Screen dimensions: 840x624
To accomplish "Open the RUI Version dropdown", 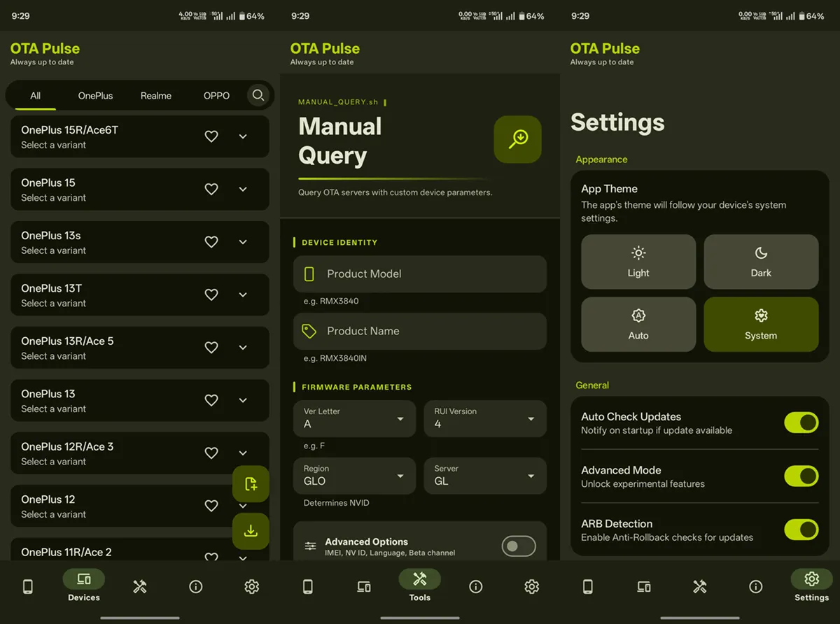I will point(485,418).
